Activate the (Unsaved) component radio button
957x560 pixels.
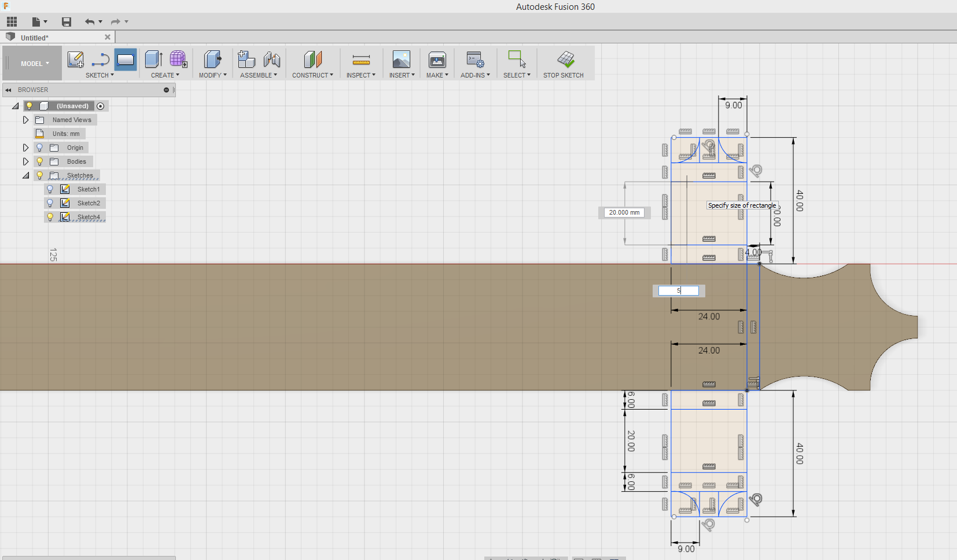pos(101,106)
